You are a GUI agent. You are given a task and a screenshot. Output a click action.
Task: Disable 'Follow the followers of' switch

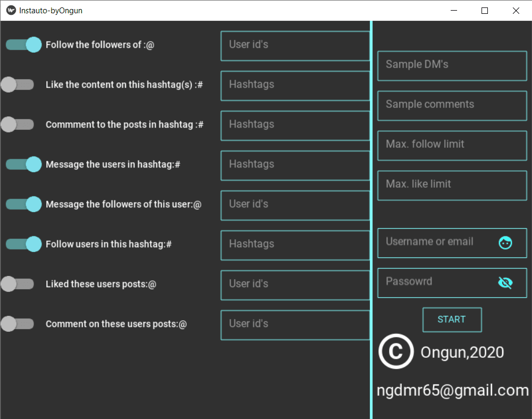(23, 45)
